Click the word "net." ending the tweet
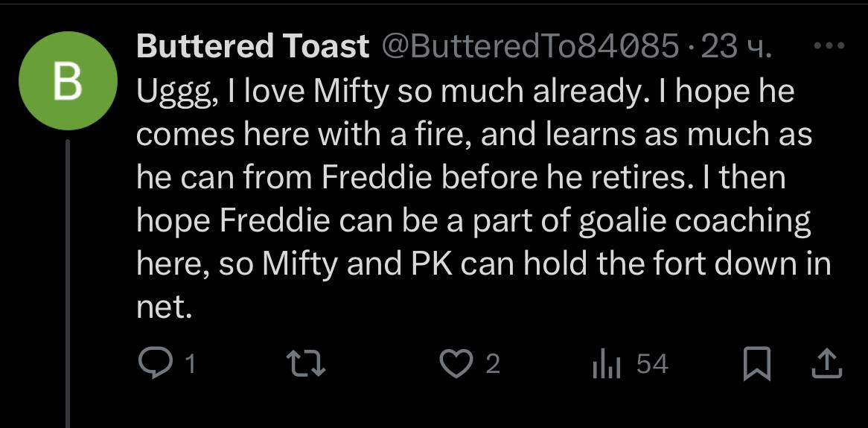 click(165, 307)
